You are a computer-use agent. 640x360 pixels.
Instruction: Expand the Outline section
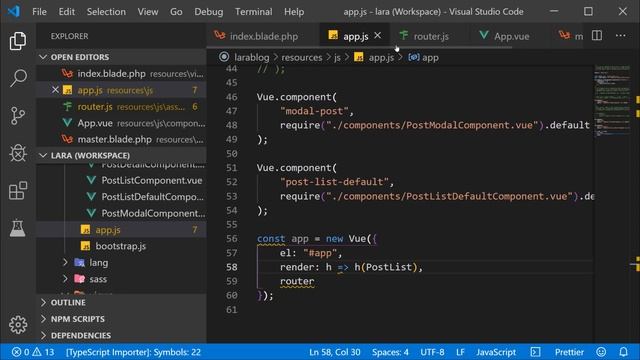coord(121,302)
